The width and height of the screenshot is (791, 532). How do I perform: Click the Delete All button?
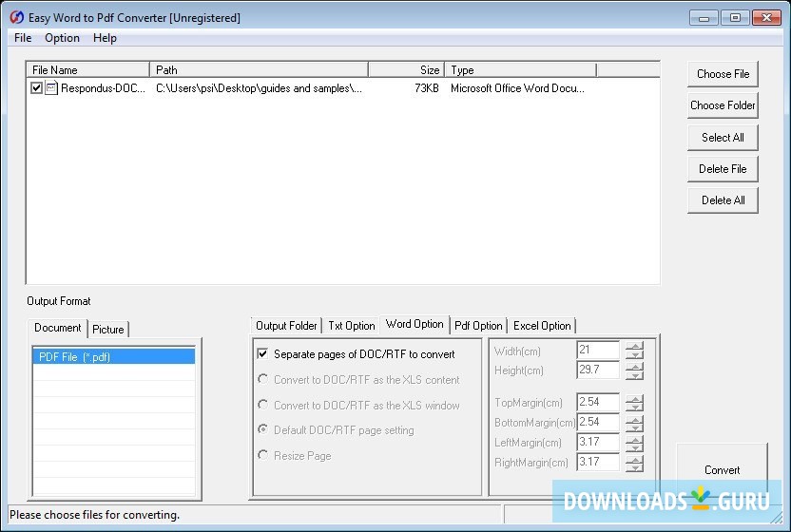(x=723, y=200)
